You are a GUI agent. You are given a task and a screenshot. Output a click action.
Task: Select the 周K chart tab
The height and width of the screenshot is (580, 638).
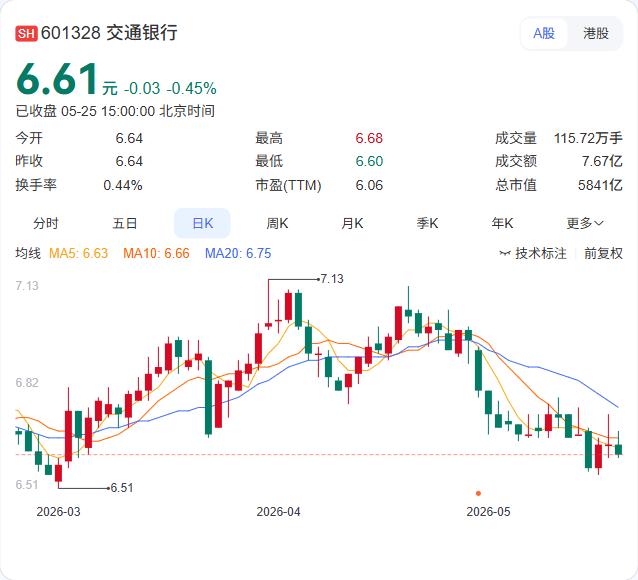(277, 223)
